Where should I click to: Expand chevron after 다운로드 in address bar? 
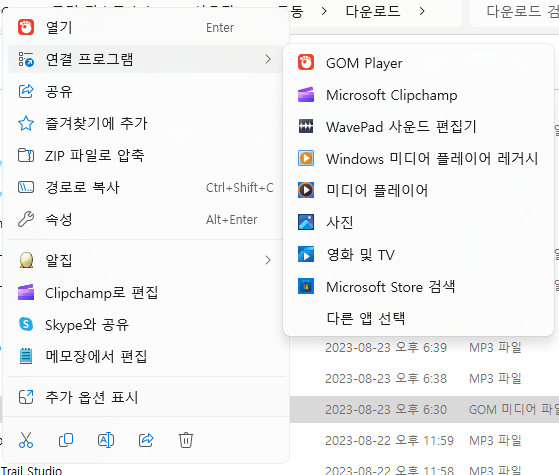tap(422, 11)
